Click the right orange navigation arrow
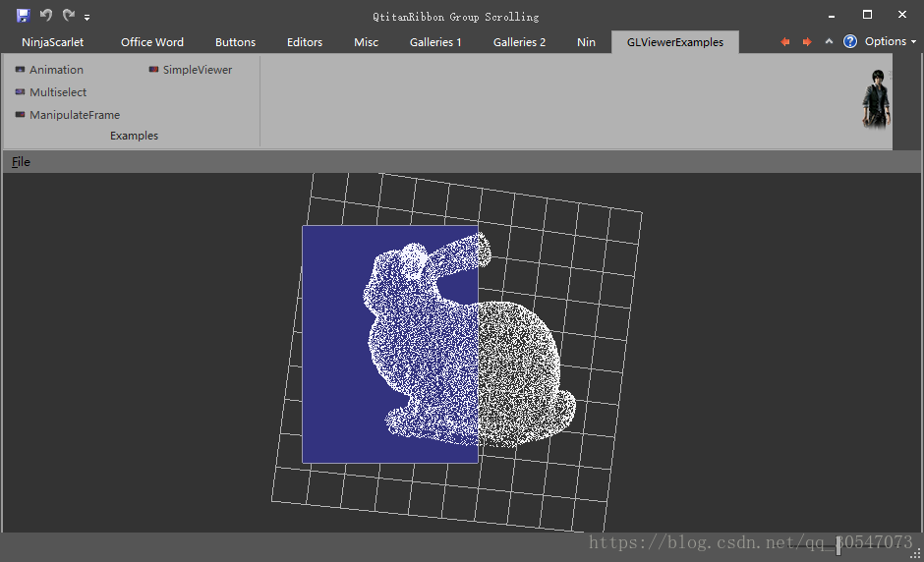The height and width of the screenshot is (562, 924). click(807, 42)
